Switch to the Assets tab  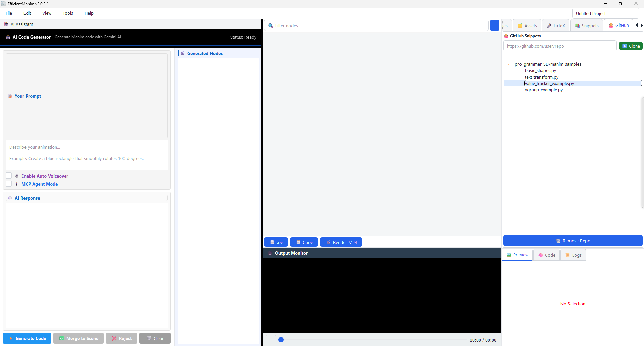[x=527, y=26]
